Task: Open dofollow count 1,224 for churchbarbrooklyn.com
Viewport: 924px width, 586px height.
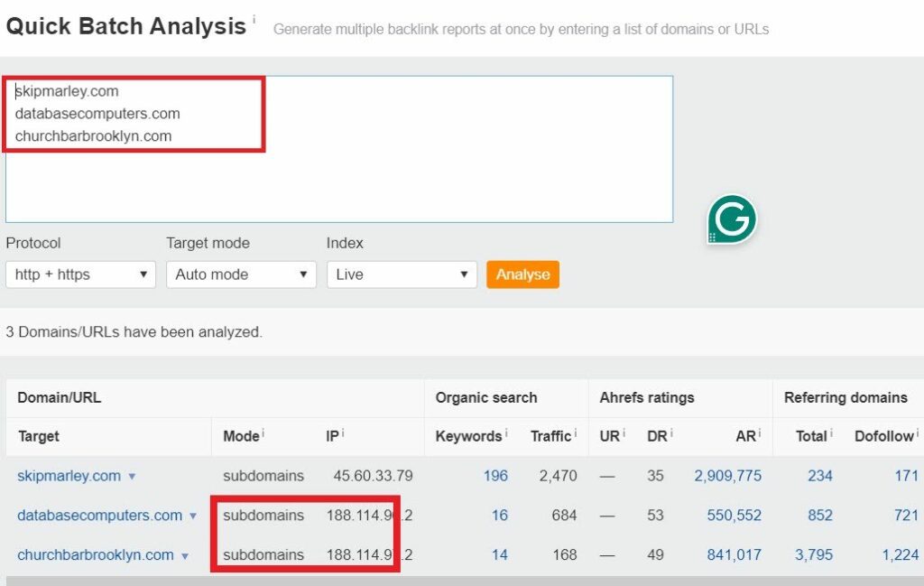Action: pyautogui.click(x=901, y=554)
